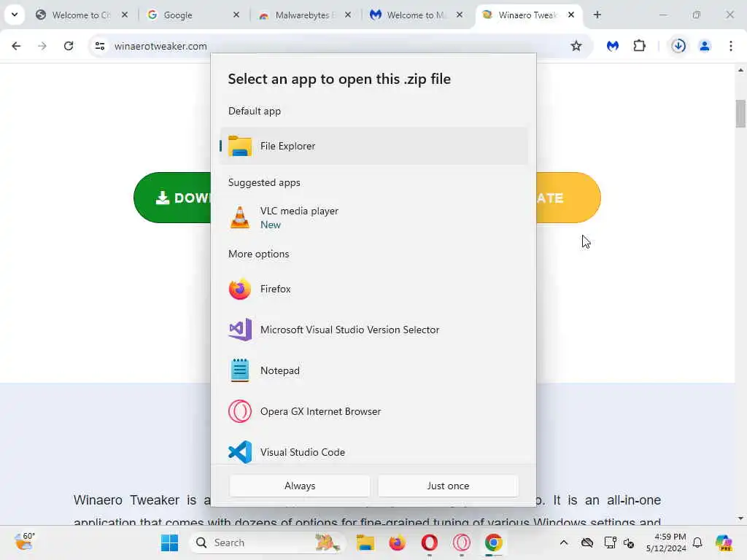Select Opera GX Internet Browser
The width and height of the screenshot is (747, 560).
[373, 411]
